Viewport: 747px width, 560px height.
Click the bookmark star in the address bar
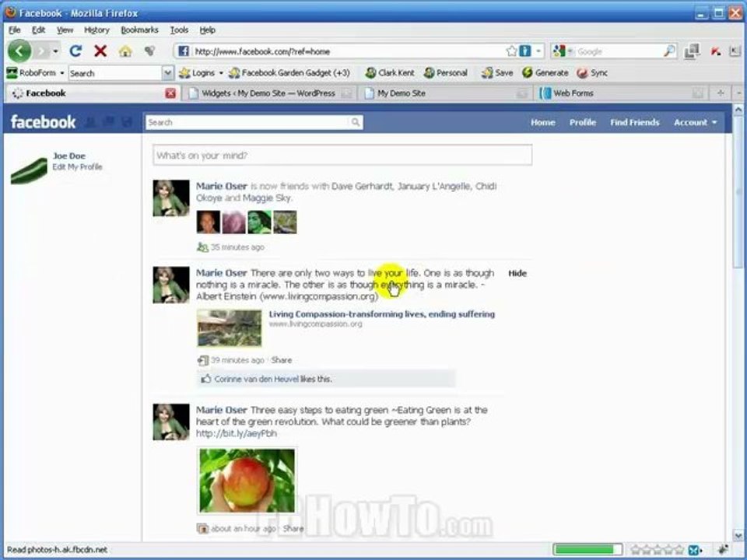coord(512,51)
